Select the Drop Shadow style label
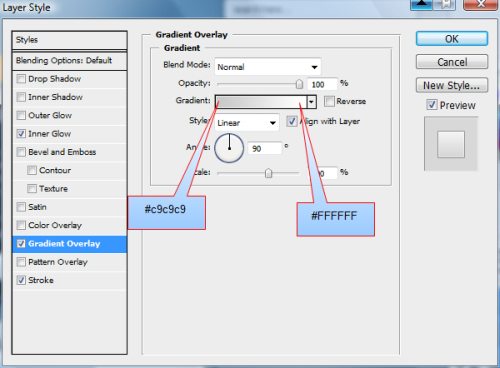 point(55,79)
